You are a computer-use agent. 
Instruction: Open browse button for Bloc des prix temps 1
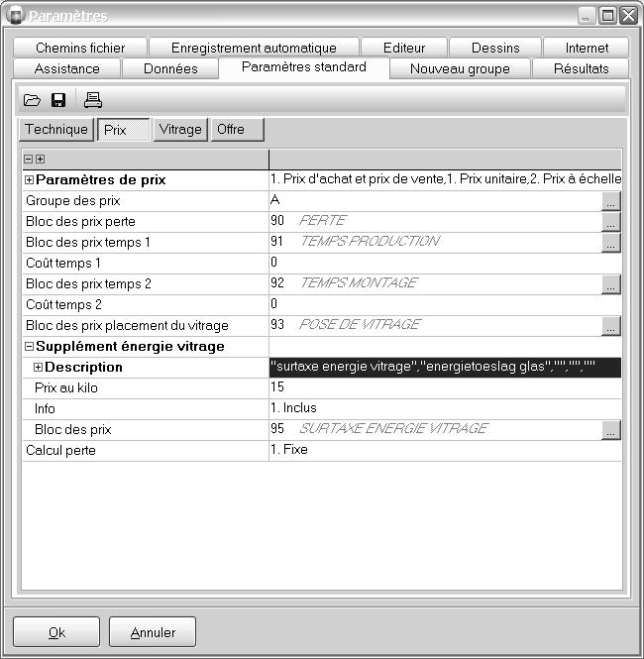[611, 243]
